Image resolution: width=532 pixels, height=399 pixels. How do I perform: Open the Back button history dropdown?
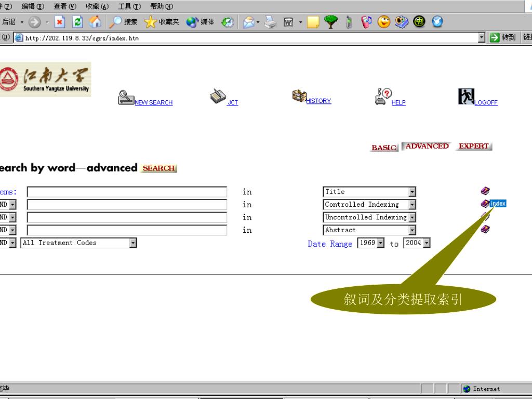(x=22, y=22)
